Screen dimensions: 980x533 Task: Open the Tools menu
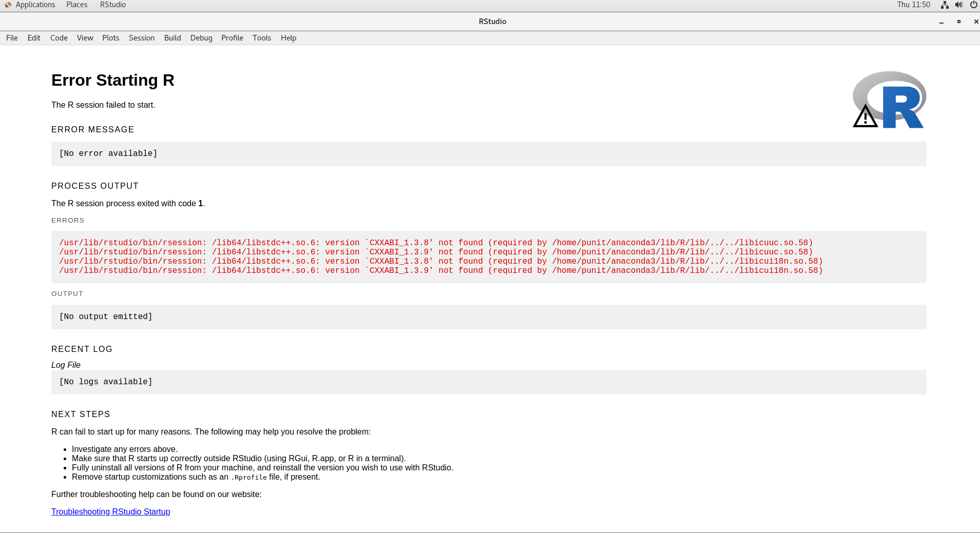(261, 37)
